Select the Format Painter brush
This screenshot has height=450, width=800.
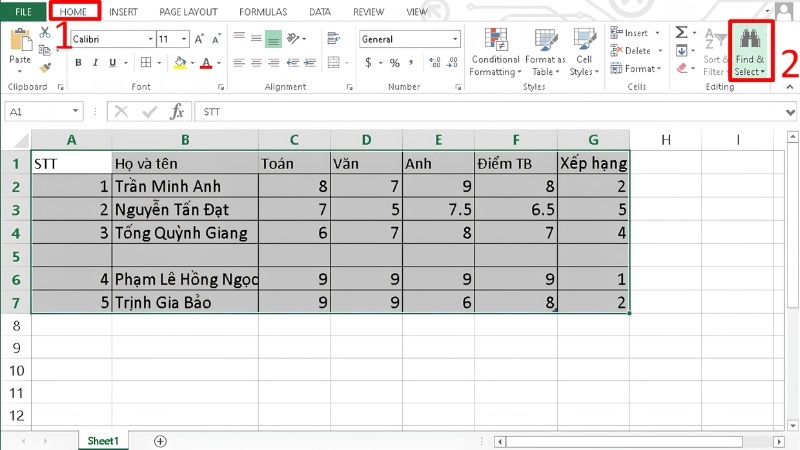click(x=45, y=67)
